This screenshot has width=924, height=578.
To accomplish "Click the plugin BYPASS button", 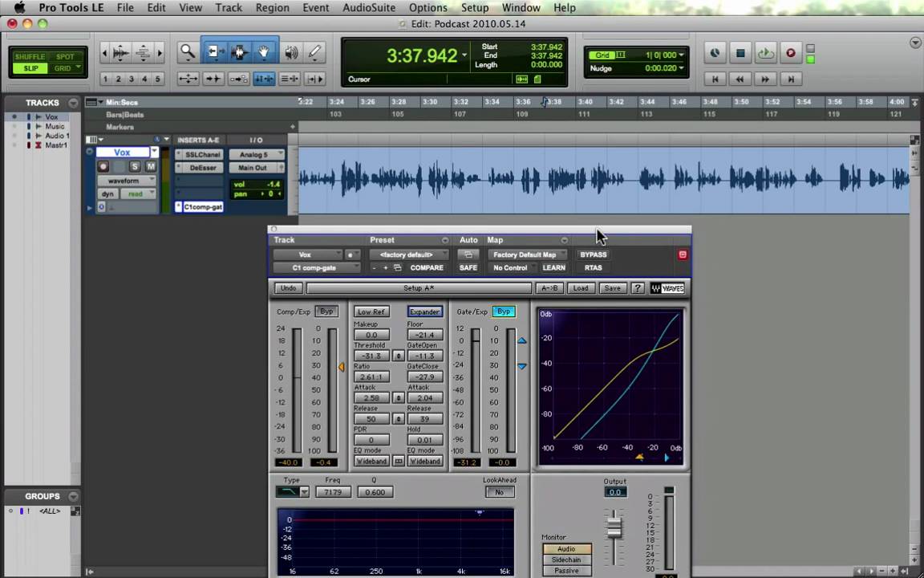I will click(x=594, y=254).
